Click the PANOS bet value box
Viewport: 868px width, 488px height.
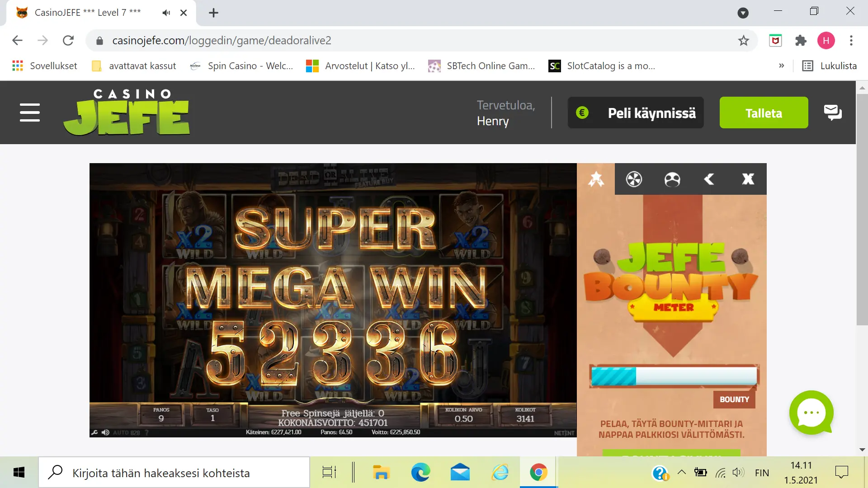pyautogui.click(x=161, y=414)
